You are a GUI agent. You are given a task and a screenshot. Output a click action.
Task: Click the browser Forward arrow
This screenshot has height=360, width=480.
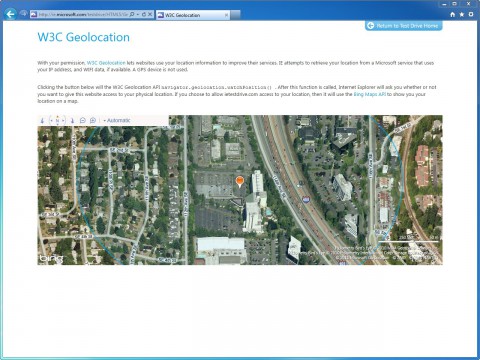(x=23, y=14)
